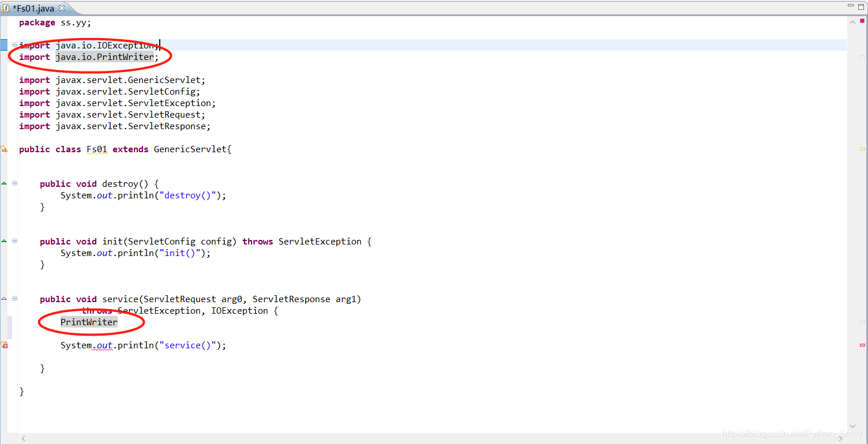Click 'init(ServletConfig config)' method signature

coord(170,242)
